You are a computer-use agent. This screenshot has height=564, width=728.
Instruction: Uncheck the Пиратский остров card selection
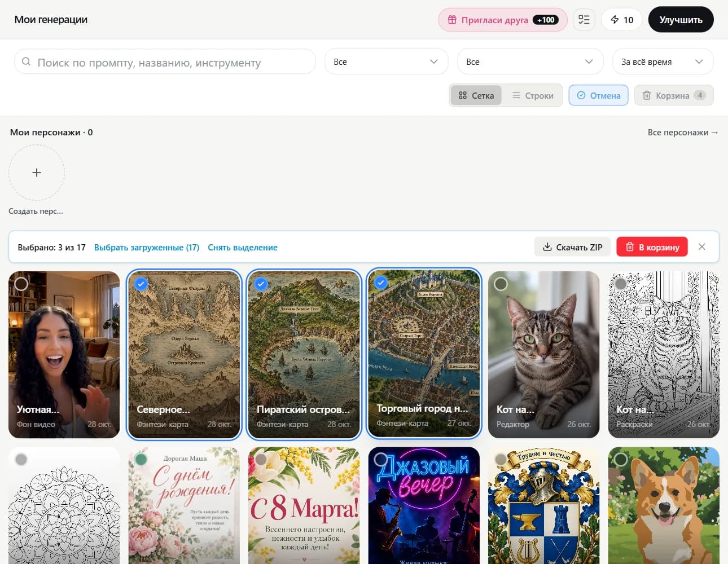pyautogui.click(x=261, y=284)
